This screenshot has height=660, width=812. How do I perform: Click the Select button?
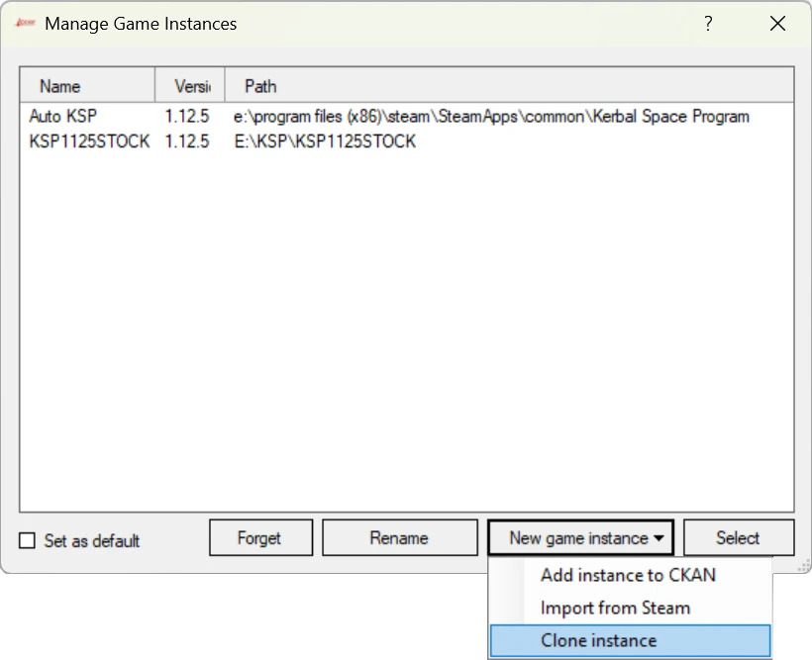[x=739, y=538]
